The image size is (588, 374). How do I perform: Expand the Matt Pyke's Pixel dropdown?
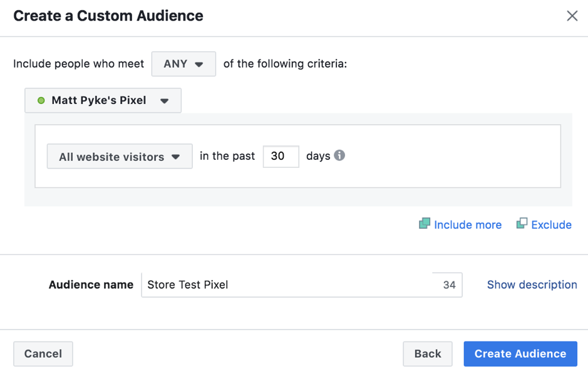coord(103,100)
